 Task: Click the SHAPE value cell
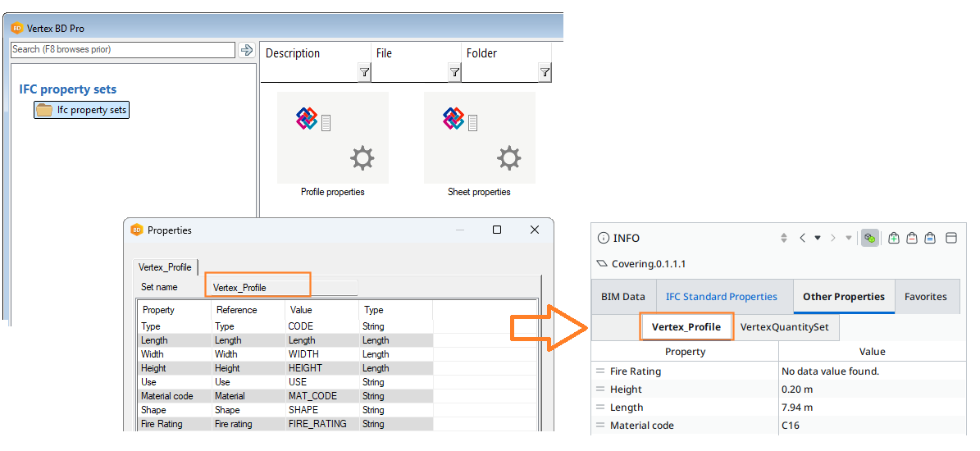coord(321,410)
